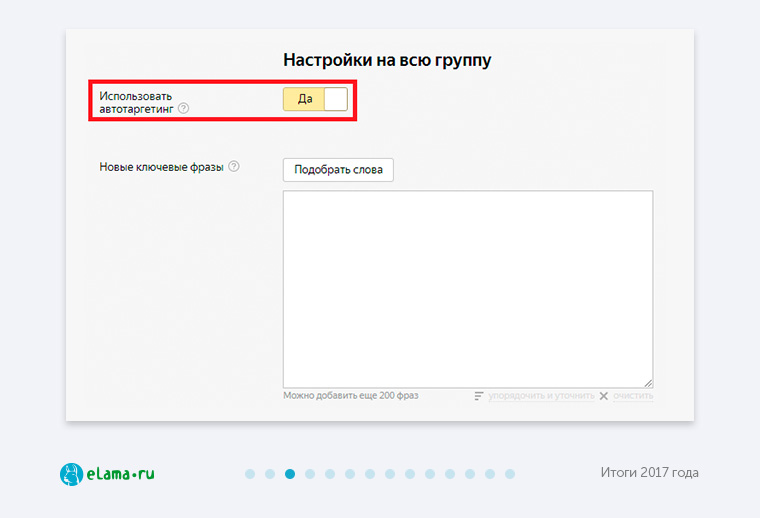Viewport: 760px width, 518px height.
Task: Toggle the Использовать автотаргетинг switch
Action: click(x=315, y=98)
